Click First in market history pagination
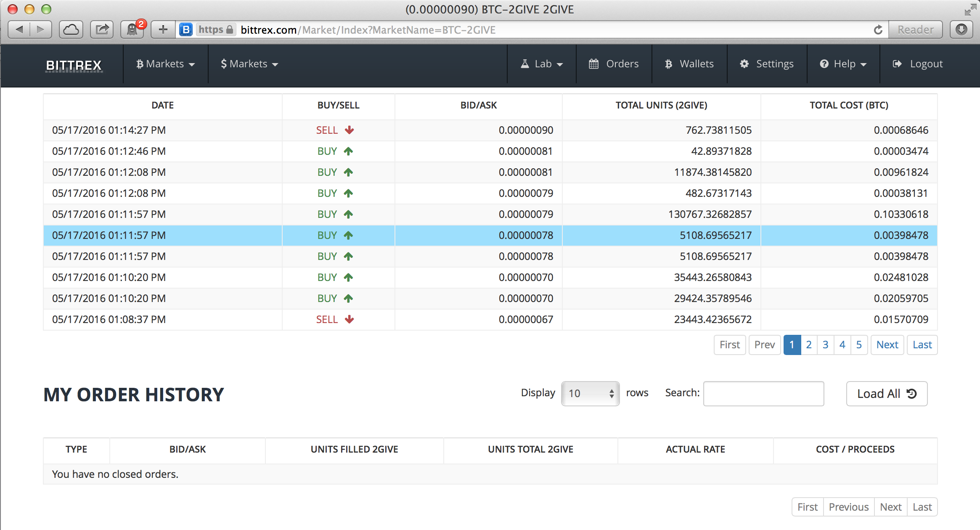This screenshot has height=530, width=980. coord(730,345)
